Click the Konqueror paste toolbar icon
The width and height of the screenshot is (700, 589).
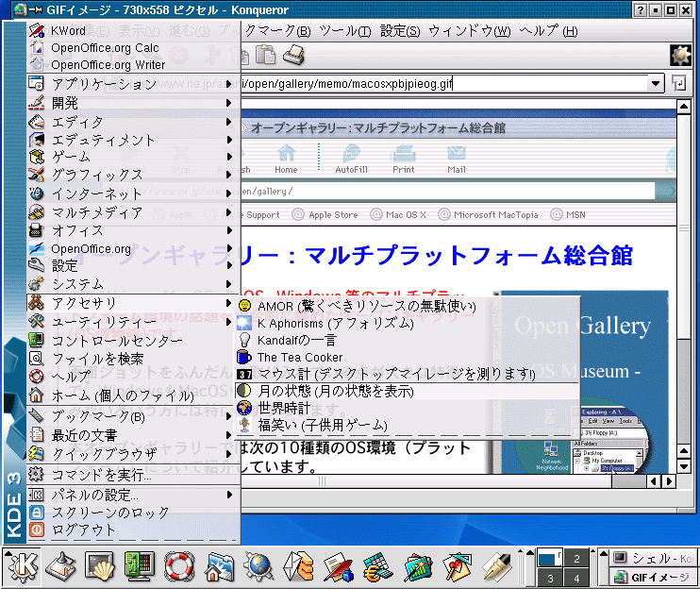coord(266,56)
